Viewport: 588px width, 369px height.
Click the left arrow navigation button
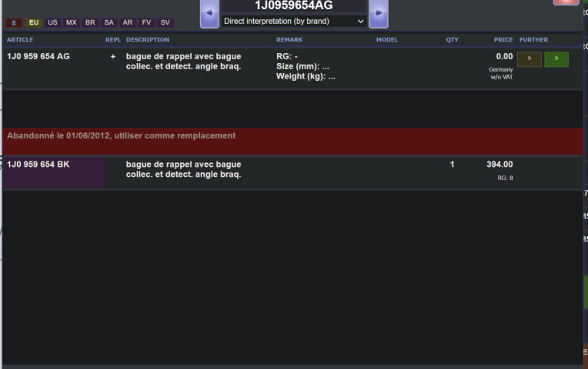coord(209,13)
